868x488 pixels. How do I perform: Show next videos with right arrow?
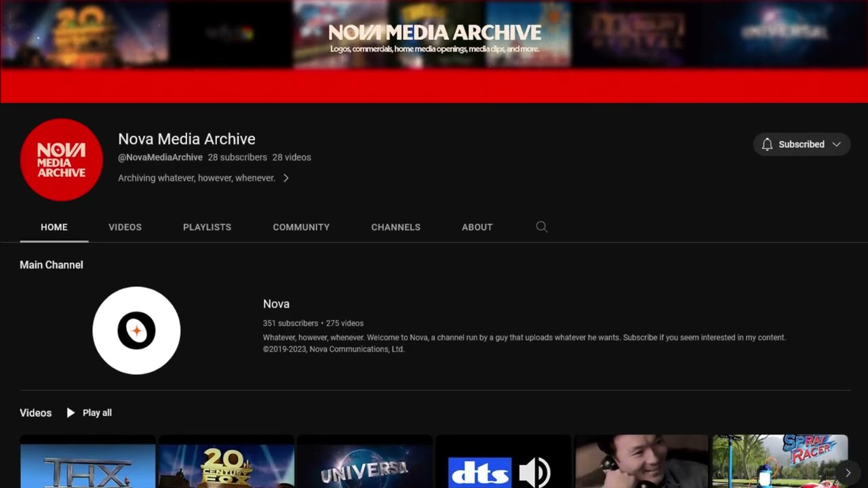[x=847, y=472]
